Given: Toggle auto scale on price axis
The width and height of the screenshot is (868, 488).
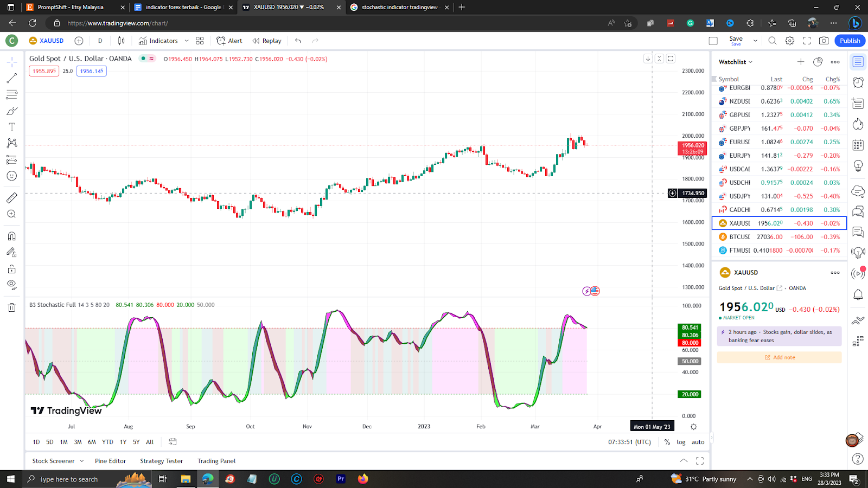Looking at the screenshot, I should pos(698,442).
